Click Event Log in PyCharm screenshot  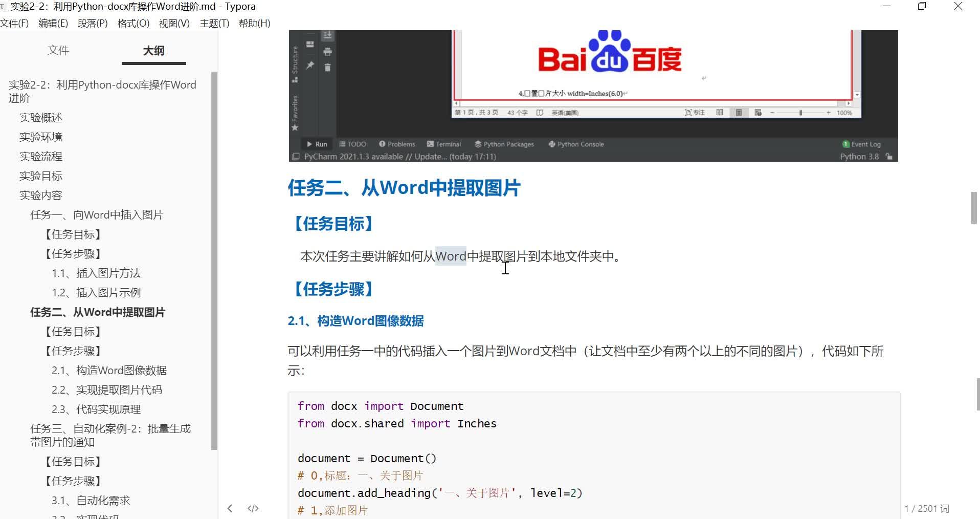coord(861,144)
